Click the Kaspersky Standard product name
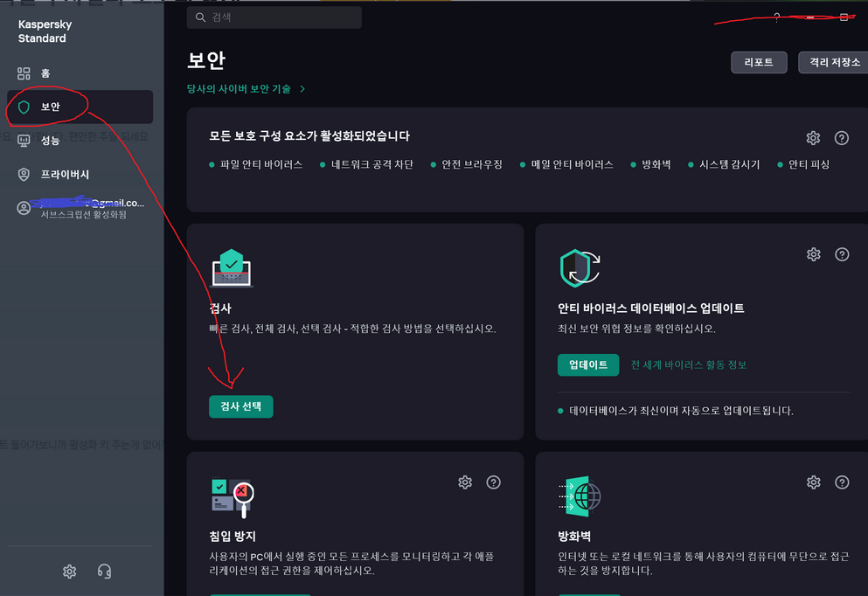The height and width of the screenshot is (596, 868). pos(45,31)
